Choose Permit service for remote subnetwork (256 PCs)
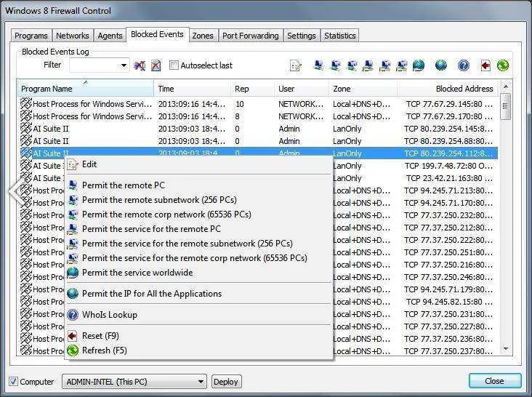 pos(198,244)
